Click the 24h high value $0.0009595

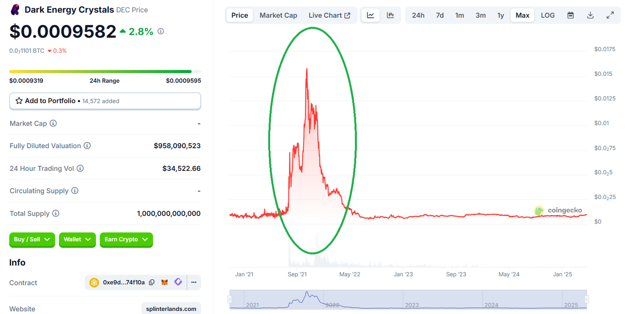[184, 80]
